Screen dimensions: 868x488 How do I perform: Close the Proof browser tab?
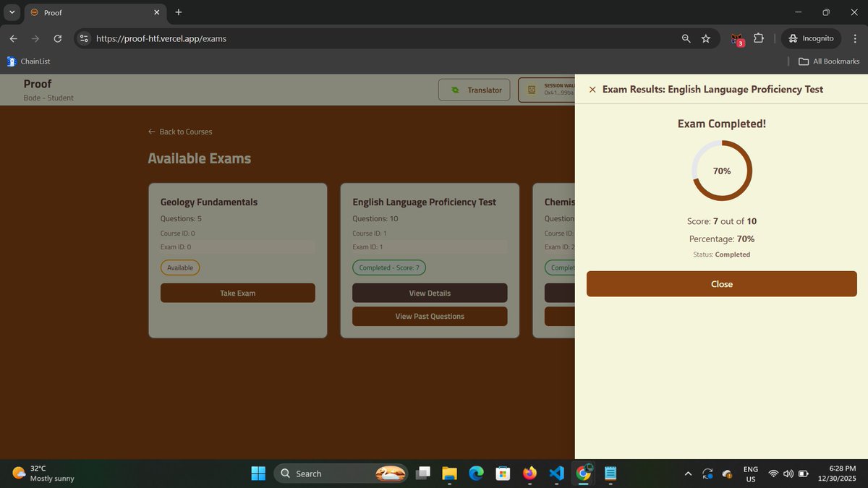coord(157,12)
